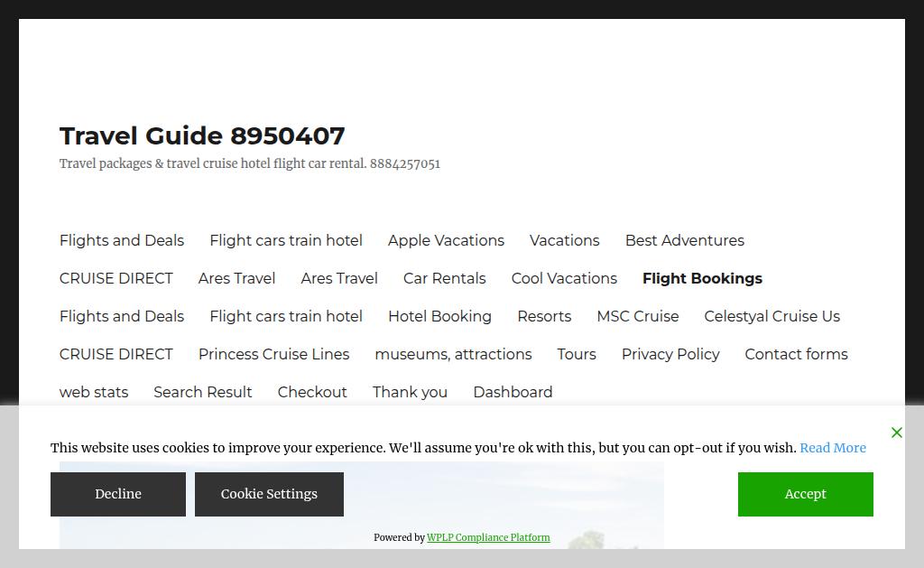Visit the Celestyal Cruise Us page

772,316
